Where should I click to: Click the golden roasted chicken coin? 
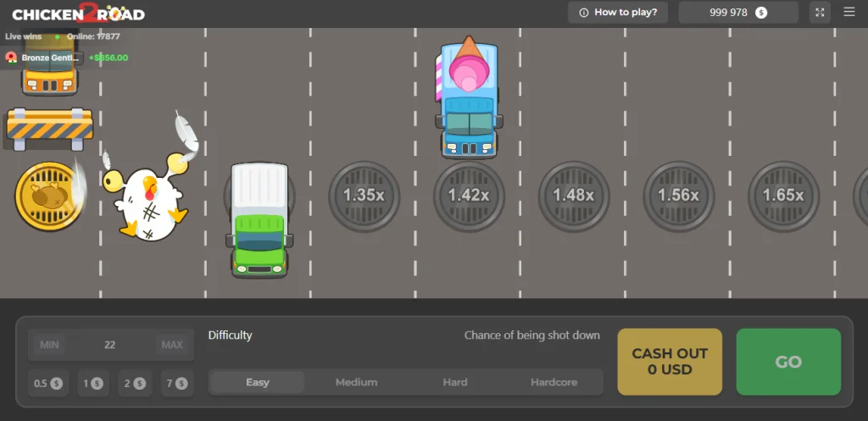click(x=48, y=197)
